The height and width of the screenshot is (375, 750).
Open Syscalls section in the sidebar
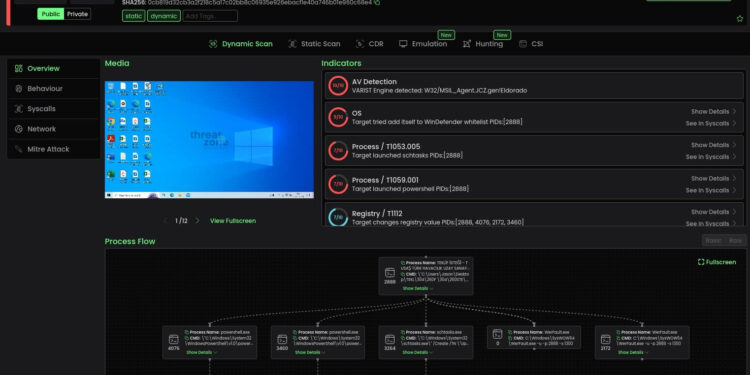click(x=54, y=109)
